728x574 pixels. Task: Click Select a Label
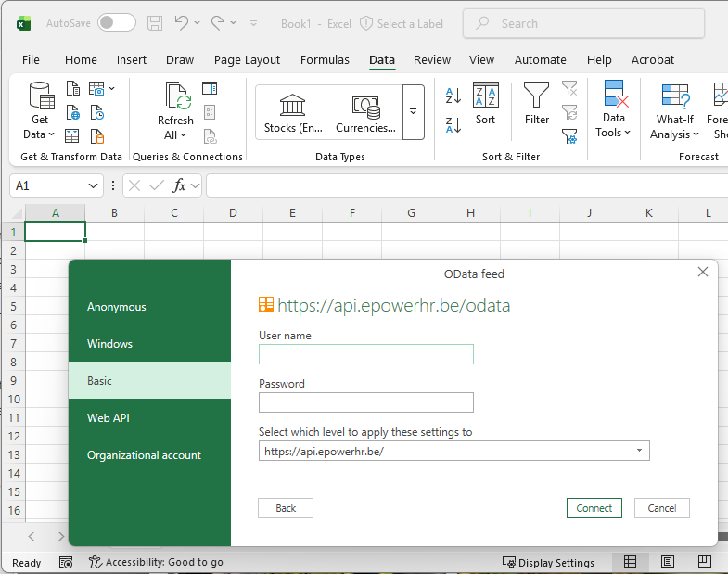402,24
